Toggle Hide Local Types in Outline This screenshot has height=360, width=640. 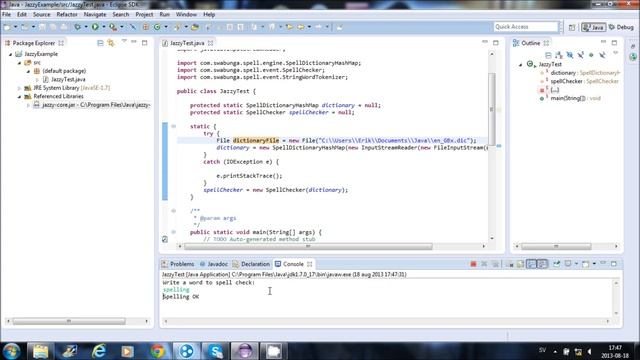tap(602, 55)
